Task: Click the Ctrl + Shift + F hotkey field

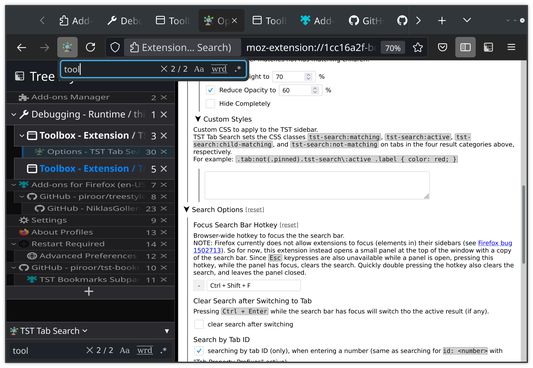Action: tap(254, 285)
